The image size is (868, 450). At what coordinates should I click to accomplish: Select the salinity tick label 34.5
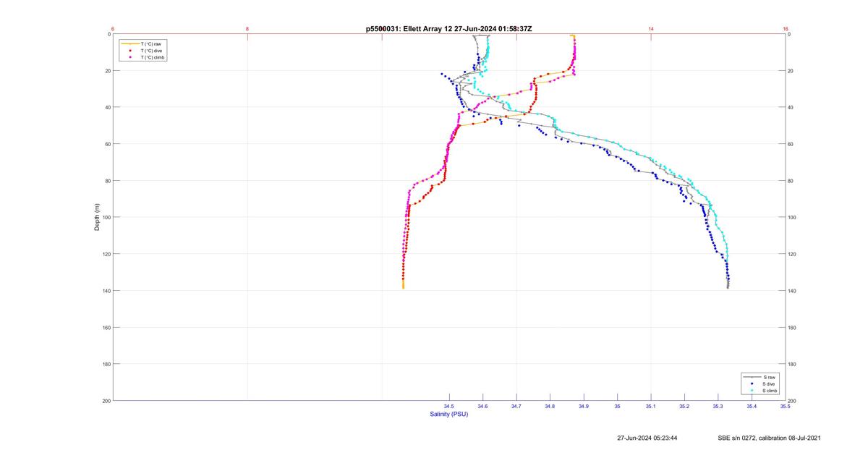point(449,406)
